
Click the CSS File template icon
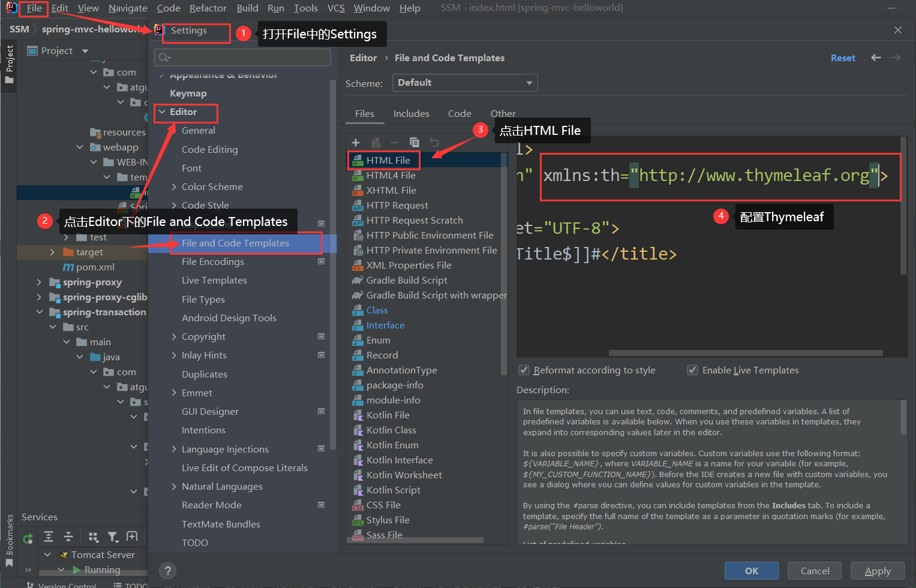[x=358, y=505]
